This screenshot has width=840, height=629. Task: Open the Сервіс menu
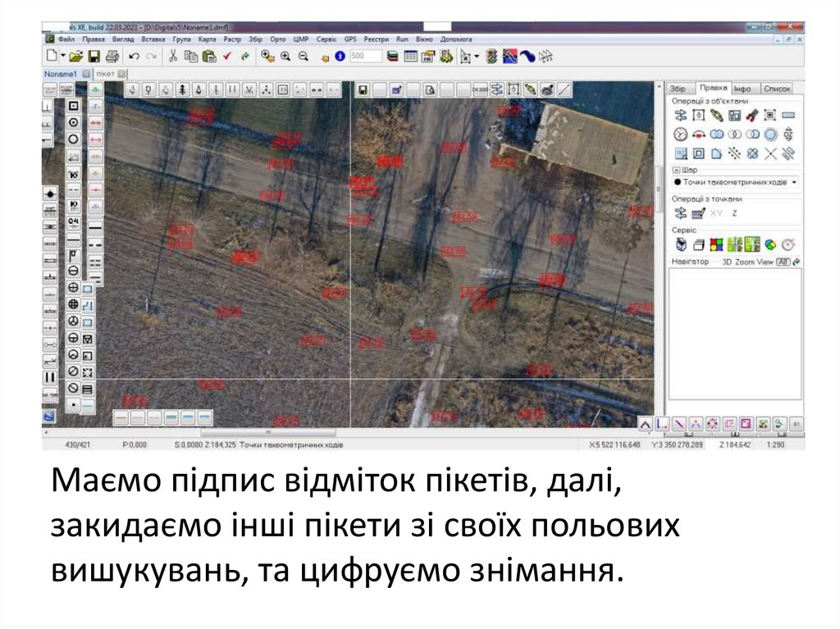point(326,39)
